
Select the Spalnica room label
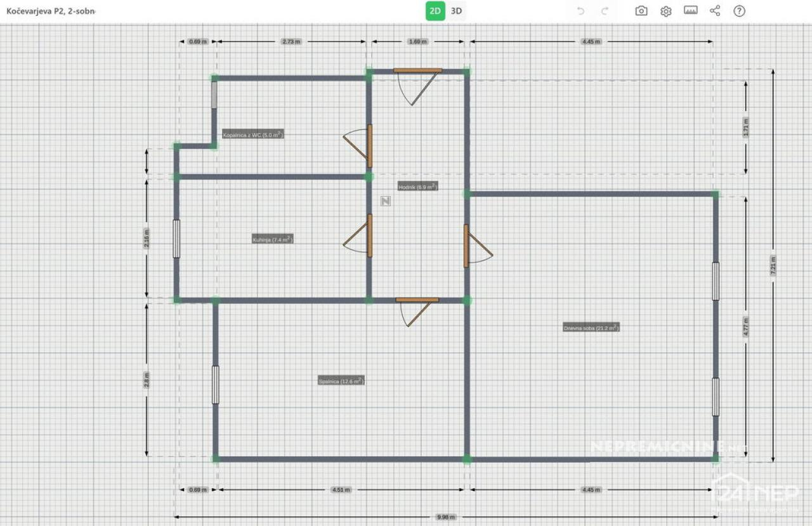pyautogui.click(x=341, y=381)
